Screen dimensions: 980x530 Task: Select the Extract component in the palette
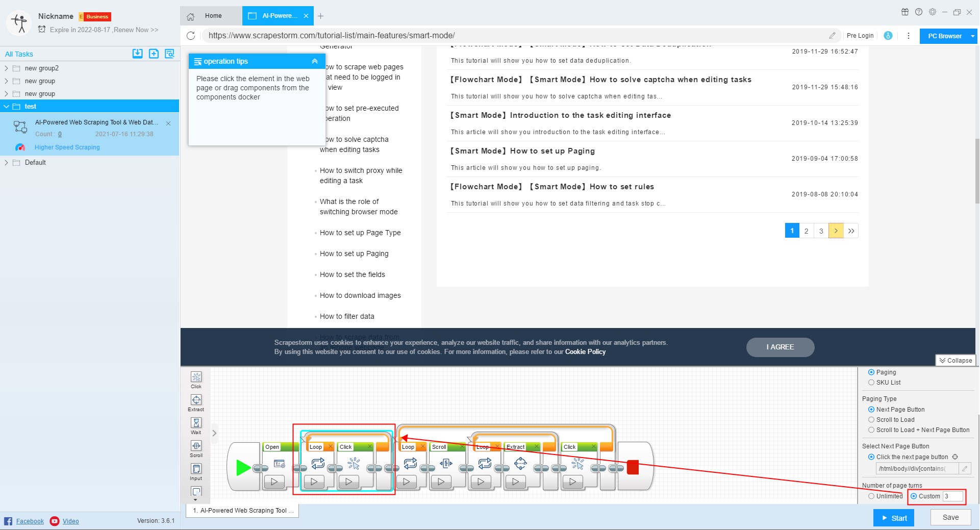click(196, 402)
